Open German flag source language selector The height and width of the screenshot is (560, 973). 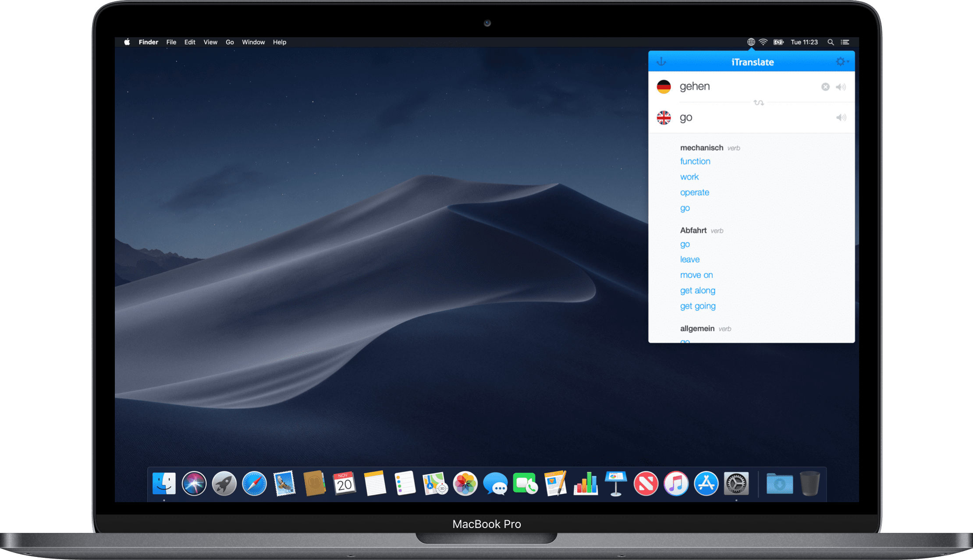[x=664, y=87]
